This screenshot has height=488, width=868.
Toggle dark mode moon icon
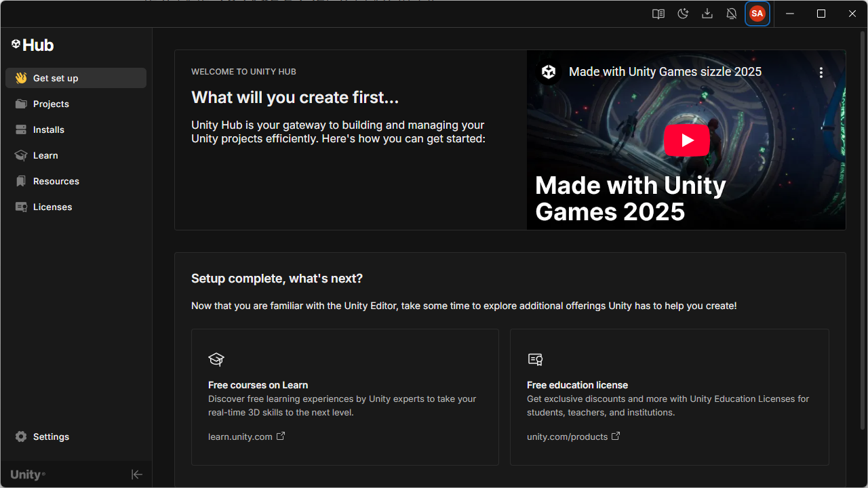click(683, 14)
